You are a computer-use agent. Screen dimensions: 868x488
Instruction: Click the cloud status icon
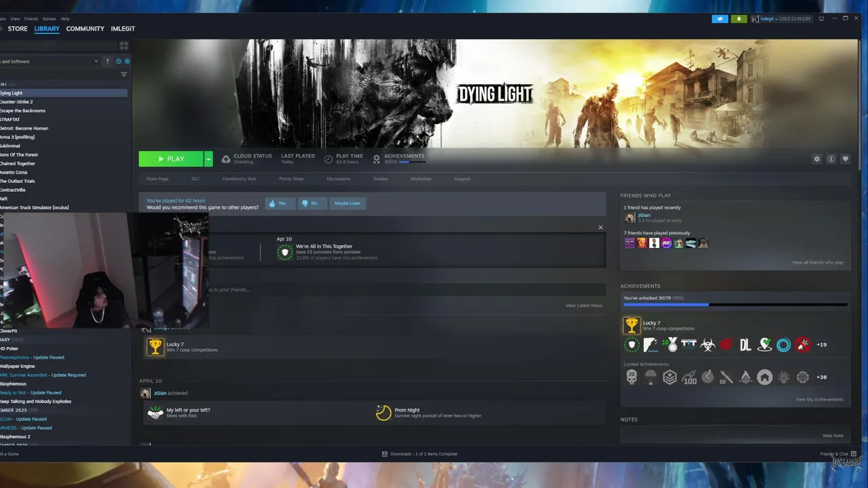click(x=226, y=159)
